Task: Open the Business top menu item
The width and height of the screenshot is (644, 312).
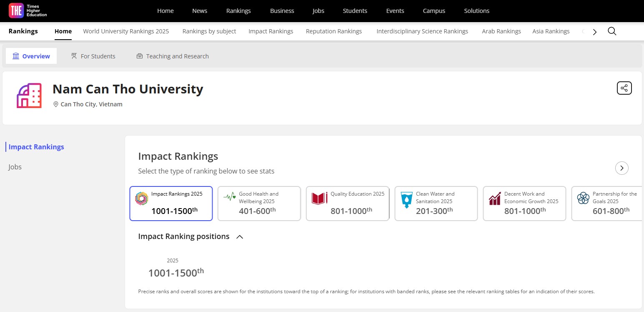Action: [x=282, y=11]
